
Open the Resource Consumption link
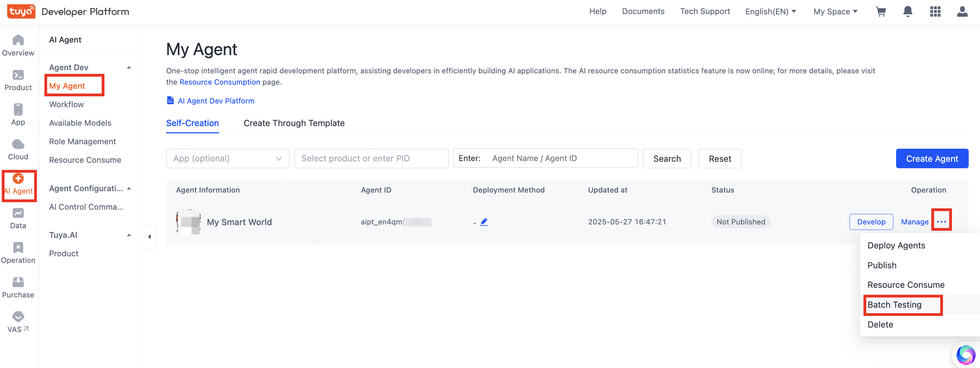(219, 82)
